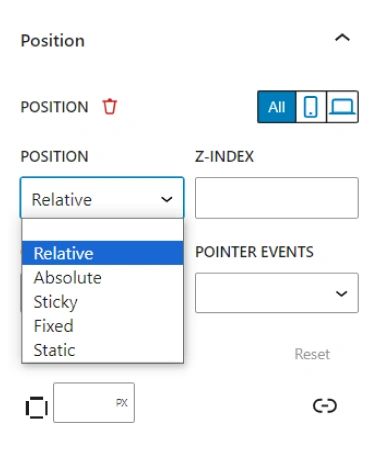The height and width of the screenshot is (469, 380).
Task: Select the laptop device icon
Action: tap(342, 107)
